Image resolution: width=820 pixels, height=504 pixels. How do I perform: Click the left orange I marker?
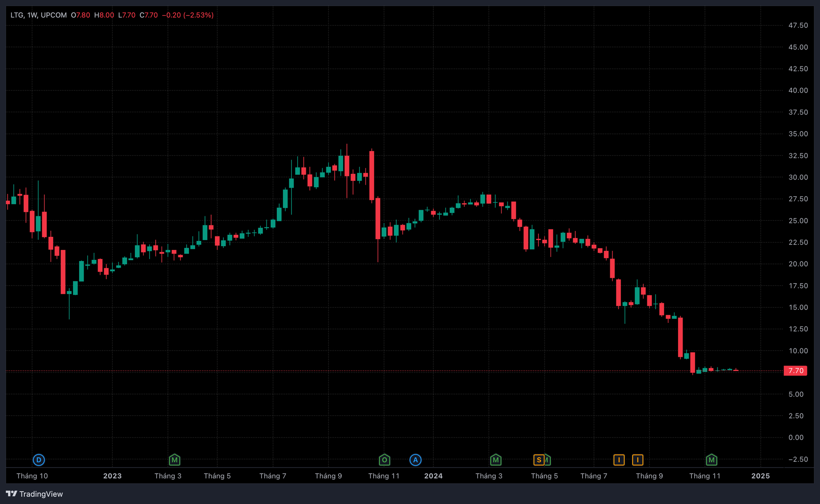click(619, 460)
